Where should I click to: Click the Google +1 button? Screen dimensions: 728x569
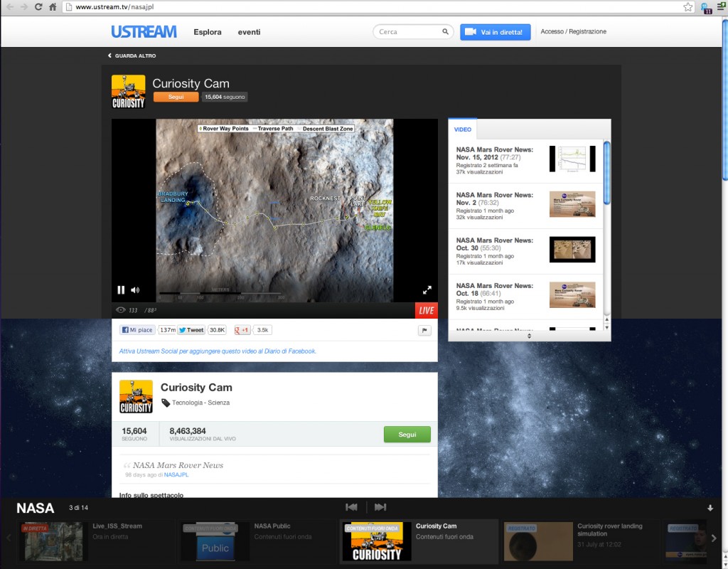click(242, 330)
